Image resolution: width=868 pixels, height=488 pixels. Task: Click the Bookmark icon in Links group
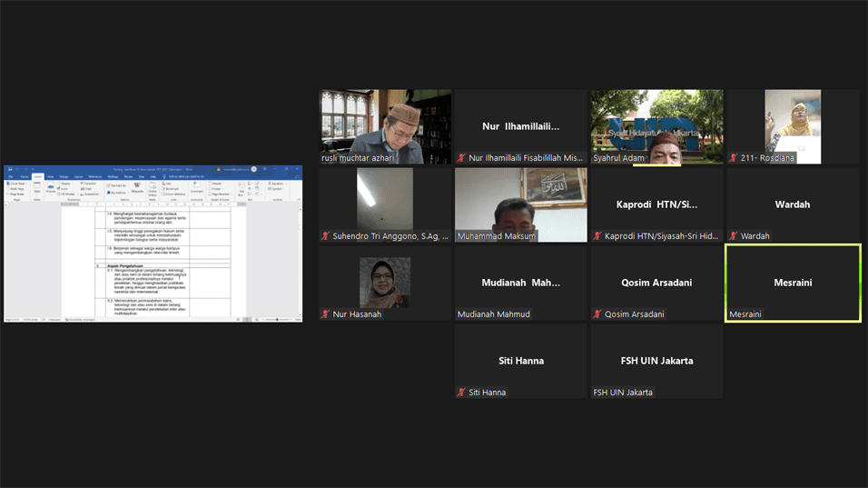point(172,188)
